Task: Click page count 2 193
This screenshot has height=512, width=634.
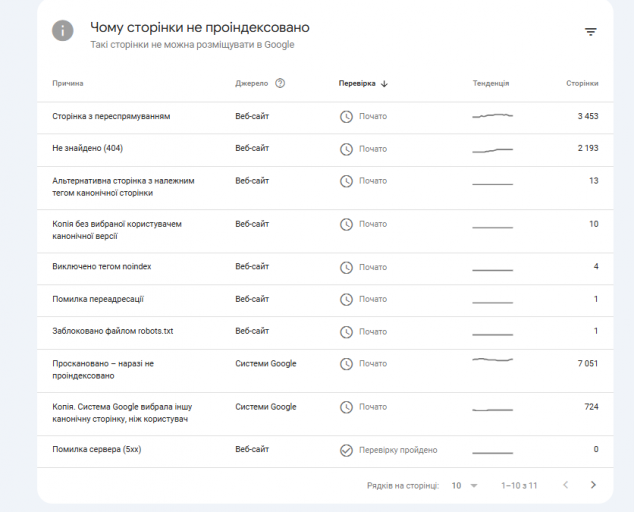Action: 588,148
